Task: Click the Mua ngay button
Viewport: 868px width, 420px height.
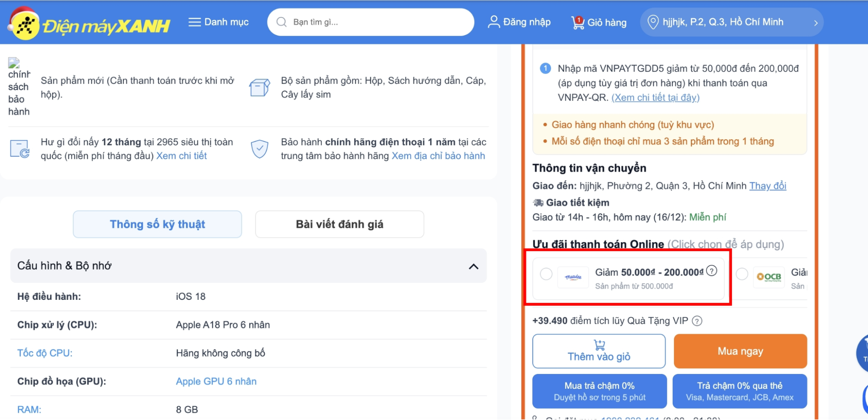Action: click(x=739, y=351)
